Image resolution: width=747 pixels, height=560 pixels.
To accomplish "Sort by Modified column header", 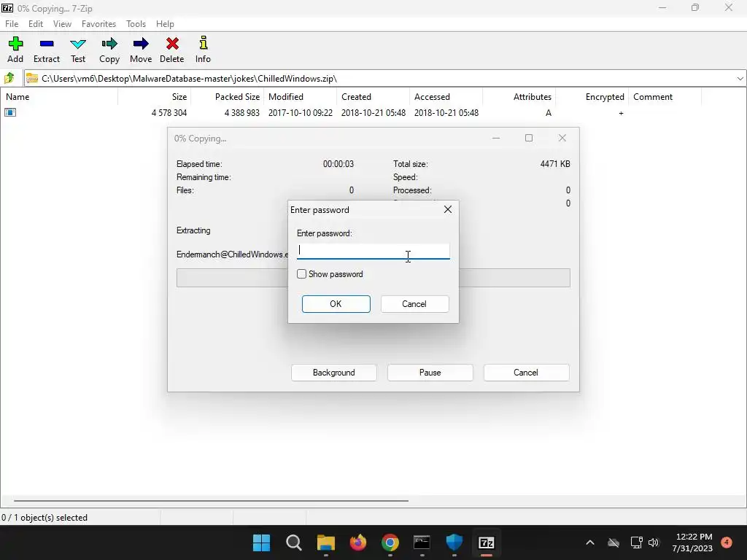I will point(300,97).
